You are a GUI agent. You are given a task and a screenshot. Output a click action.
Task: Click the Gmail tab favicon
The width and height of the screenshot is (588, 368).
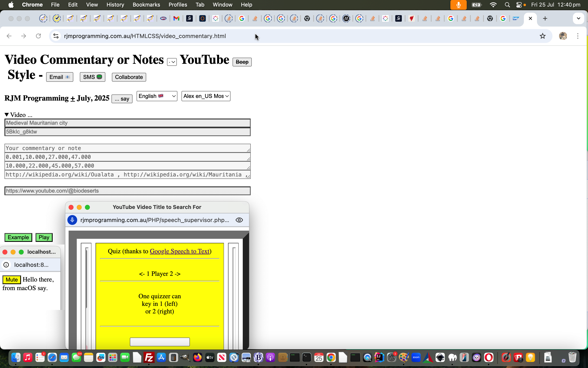point(176,18)
